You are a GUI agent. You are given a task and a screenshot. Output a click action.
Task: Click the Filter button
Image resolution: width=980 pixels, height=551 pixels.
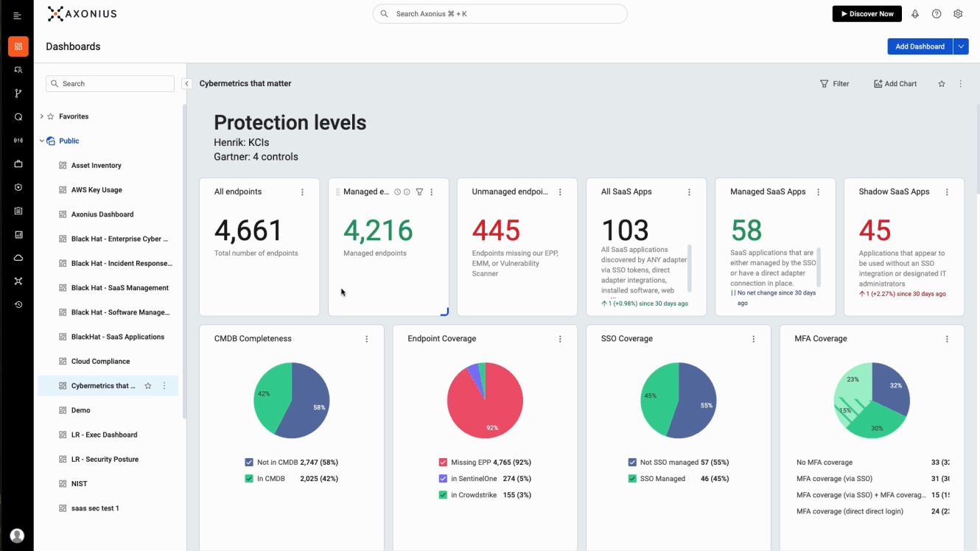(835, 84)
